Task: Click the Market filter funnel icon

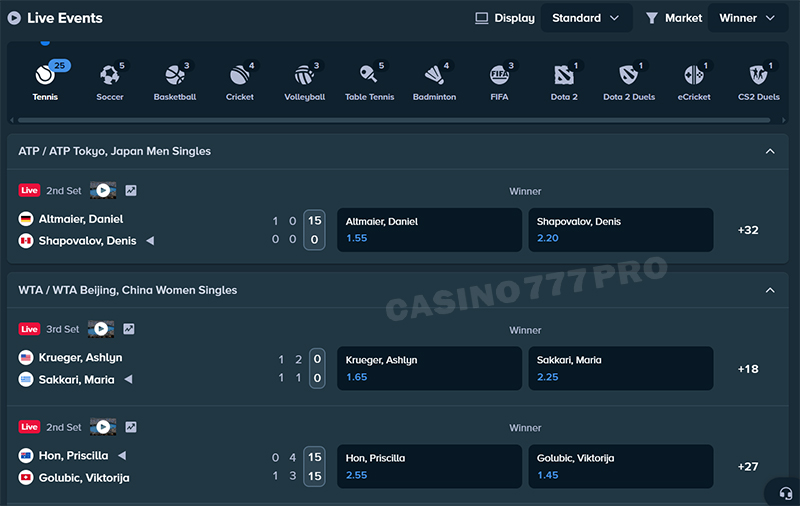Action: click(652, 18)
